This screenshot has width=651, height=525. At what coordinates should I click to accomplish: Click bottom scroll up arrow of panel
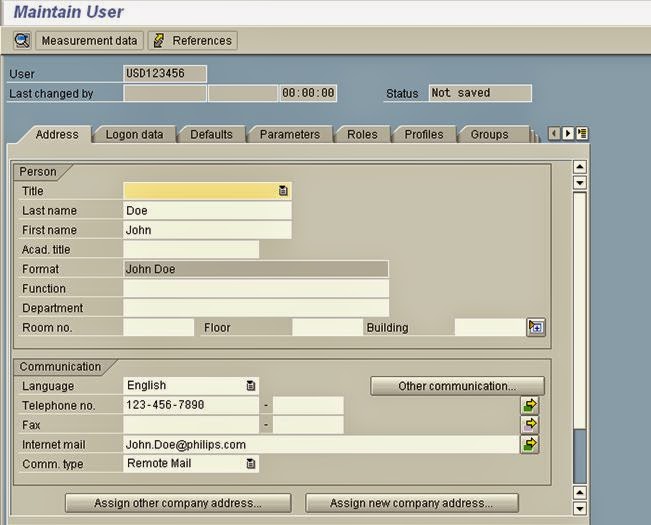click(x=580, y=493)
